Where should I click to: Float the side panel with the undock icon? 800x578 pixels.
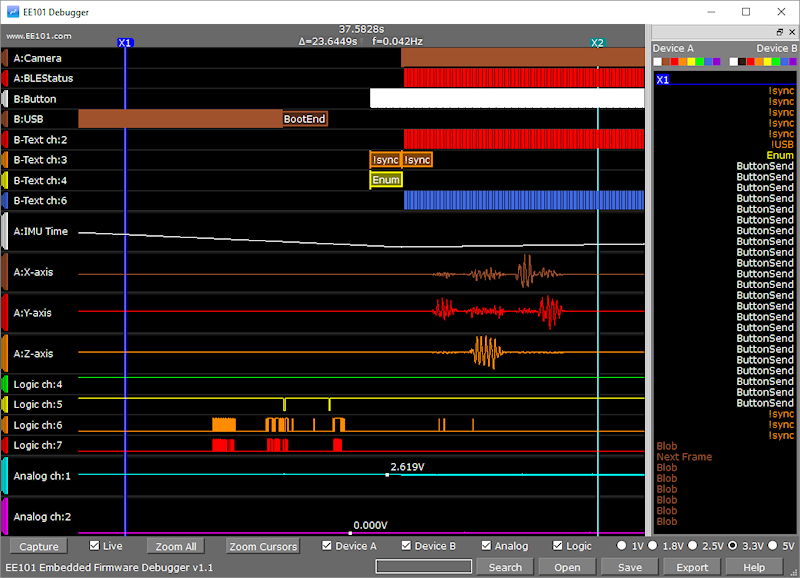(780, 33)
